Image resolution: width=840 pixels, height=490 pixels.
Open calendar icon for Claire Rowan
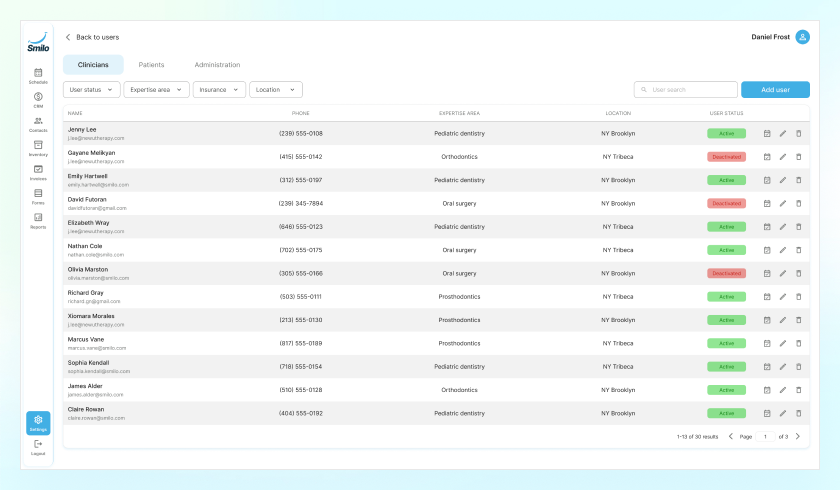pyautogui.click(x=767, y=413)
